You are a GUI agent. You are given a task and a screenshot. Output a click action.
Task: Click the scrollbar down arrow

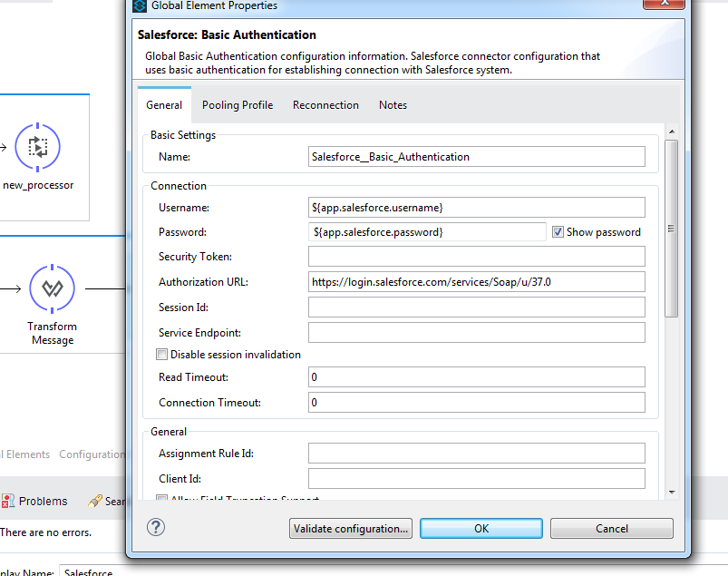tap(672, 492)
